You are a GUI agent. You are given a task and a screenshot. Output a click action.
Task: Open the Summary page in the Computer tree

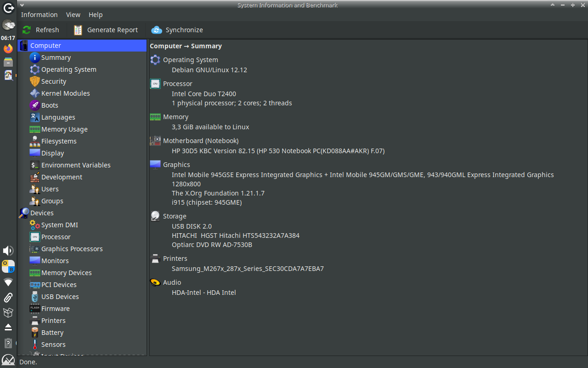(x=56, y=57)
